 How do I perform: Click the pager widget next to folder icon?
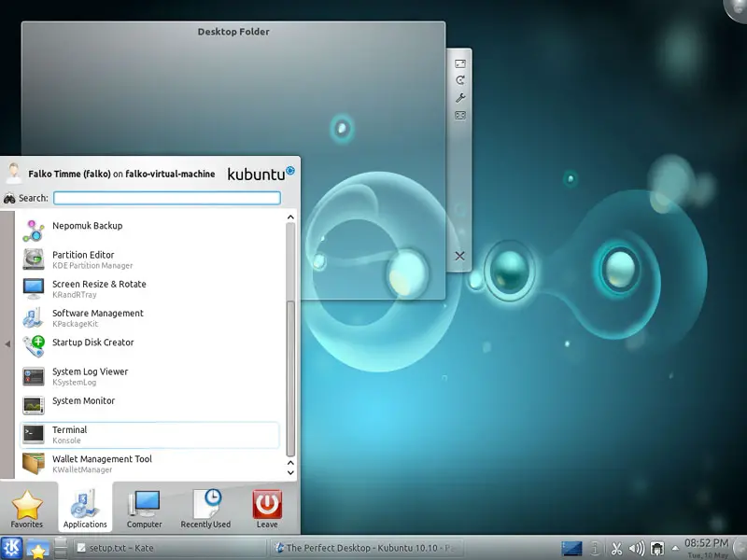click(x=61, y=548)
